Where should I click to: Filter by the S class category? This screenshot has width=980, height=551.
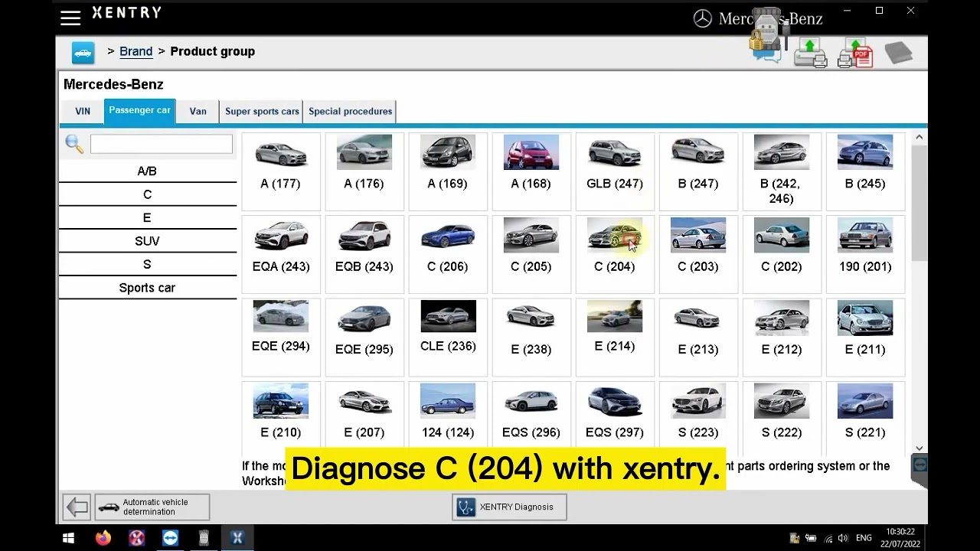pos(147,265)
